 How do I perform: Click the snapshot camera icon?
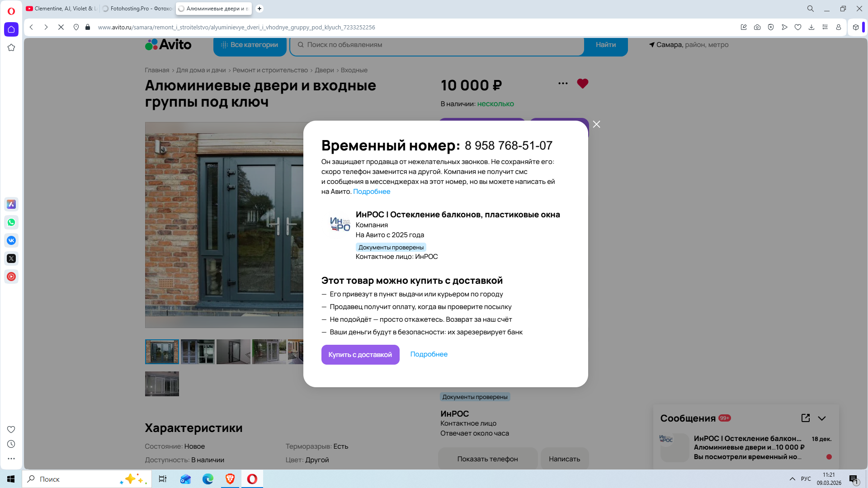[x=757, y=27]
